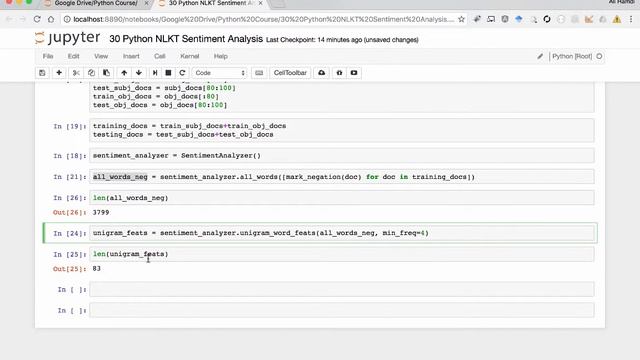The width and height of the screenshot is (640, 360).
Task: Click the Python [Root] kernel name
Action: (572, 56)
